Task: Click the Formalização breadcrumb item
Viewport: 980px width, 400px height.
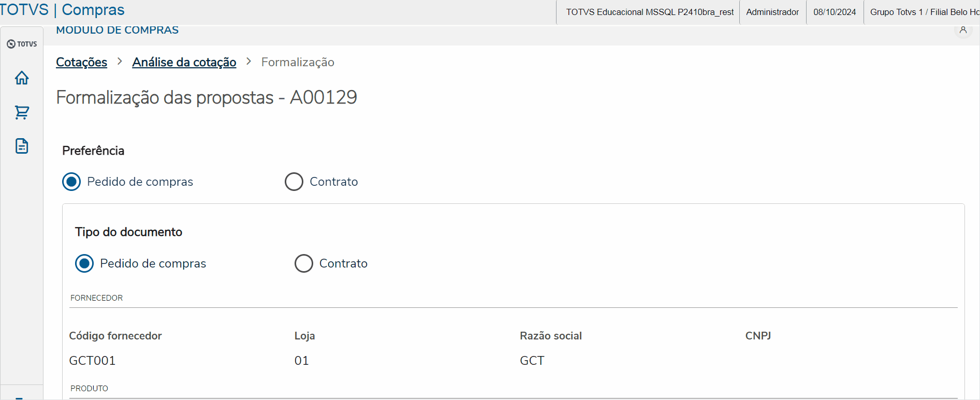Action: 298,62
